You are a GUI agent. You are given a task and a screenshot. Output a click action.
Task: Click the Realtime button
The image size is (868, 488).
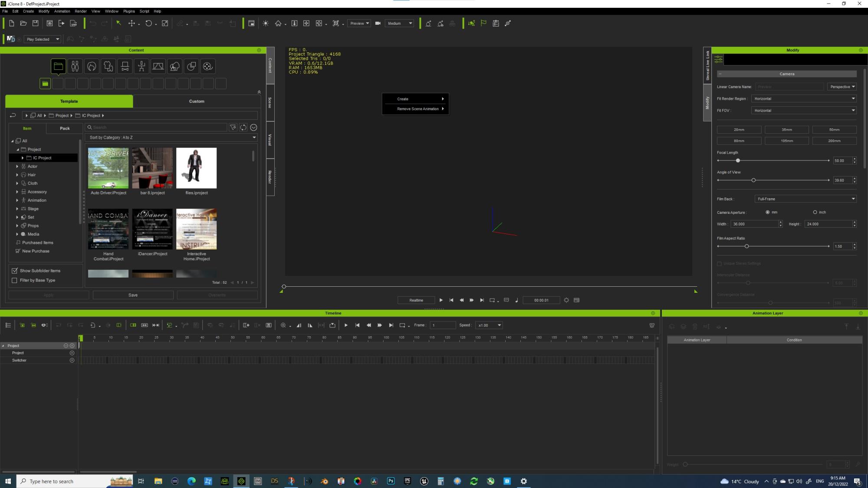pyautogui.click(x=416, y=300)
